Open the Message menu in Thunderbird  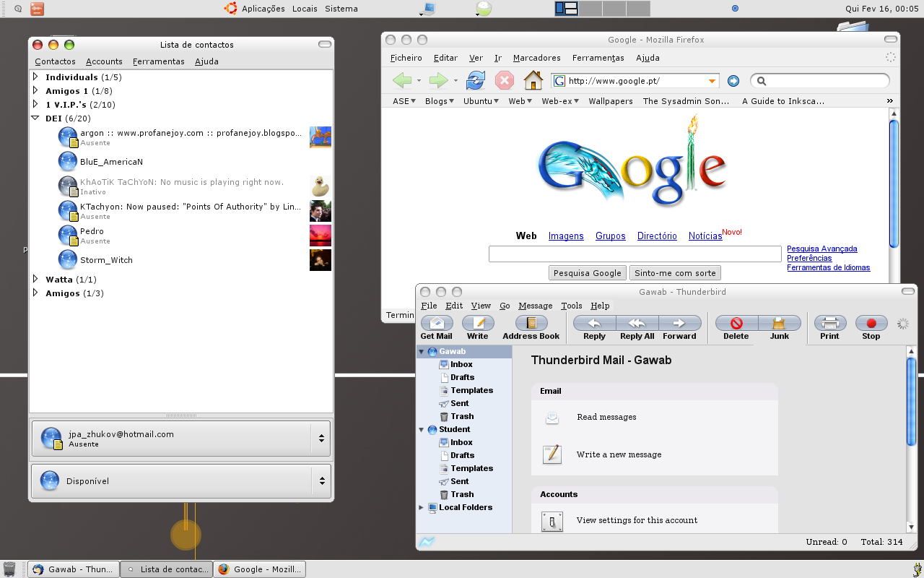[x=536, y=306]
